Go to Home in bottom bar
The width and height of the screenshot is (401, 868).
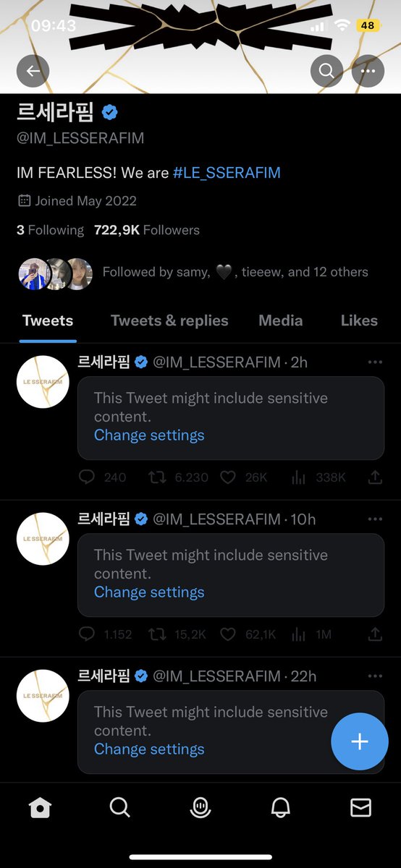point(40,807)
